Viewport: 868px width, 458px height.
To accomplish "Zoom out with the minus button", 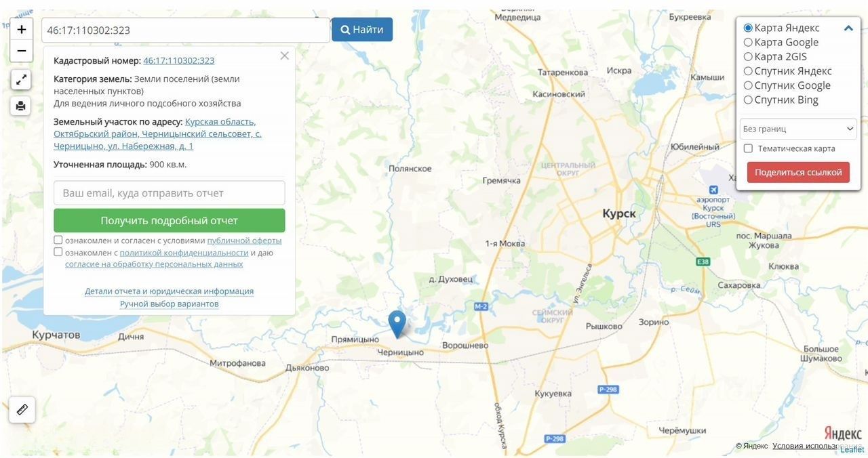I will click(22, 51).
